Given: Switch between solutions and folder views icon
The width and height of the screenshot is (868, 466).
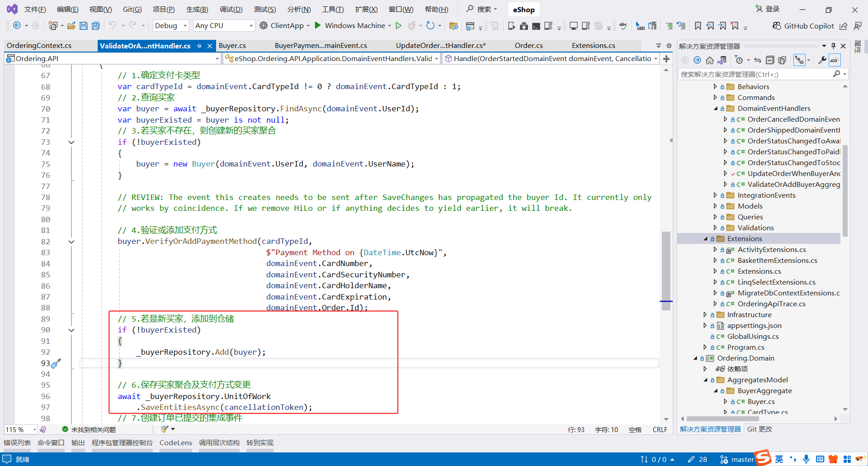Looking at the screenshot, I should click(722, 60).
